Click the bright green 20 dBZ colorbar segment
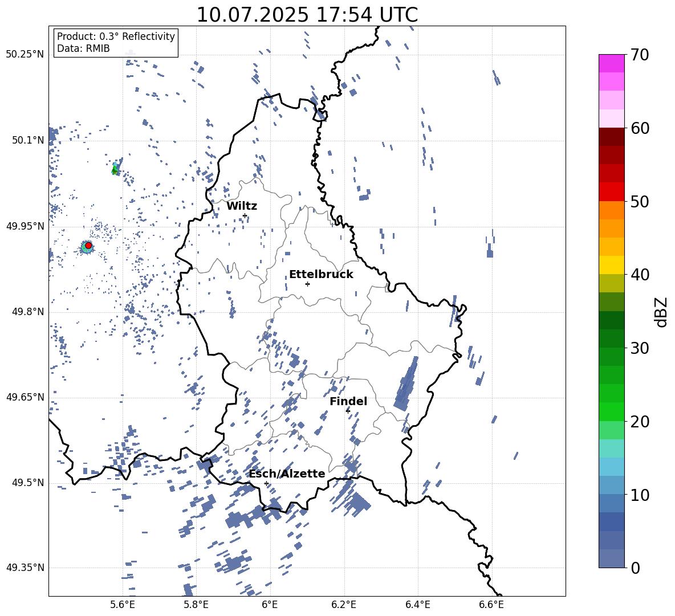This screenshot has width=675, height=616. [x=611, y=411]
